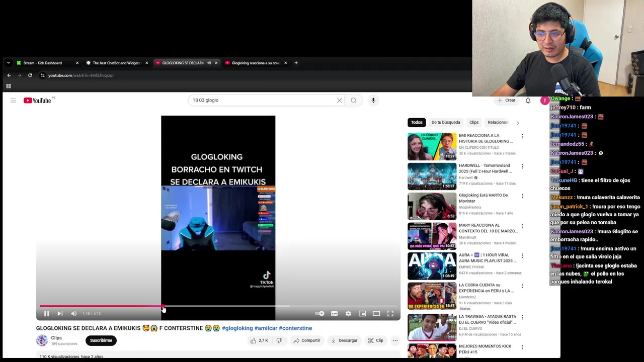Mute the video player volume
This screenshot has width=644, height=362.
[74, 314]
